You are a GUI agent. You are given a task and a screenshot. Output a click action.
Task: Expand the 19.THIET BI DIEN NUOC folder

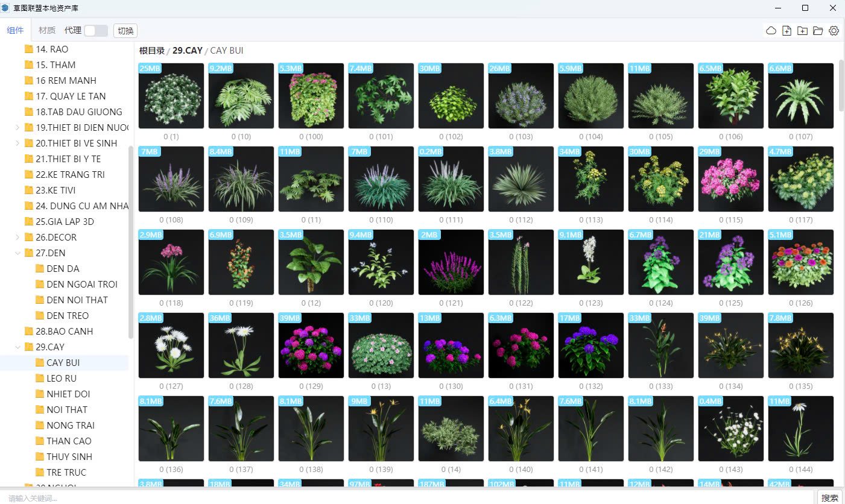point(17,127)
